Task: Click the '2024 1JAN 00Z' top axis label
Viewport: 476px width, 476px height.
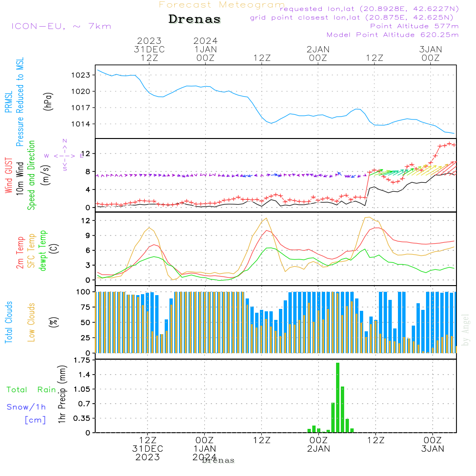Action: (x=206, y=49)
